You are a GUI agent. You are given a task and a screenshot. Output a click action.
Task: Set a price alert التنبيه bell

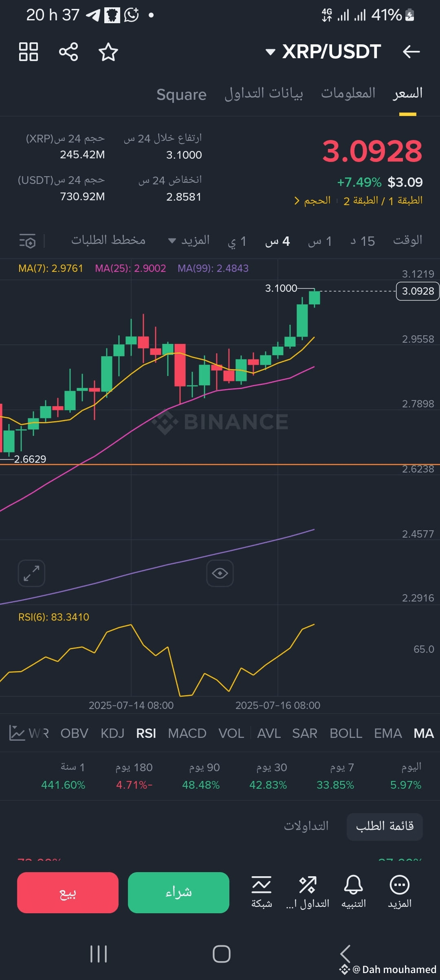pyautogui.click(x=354, y=892)
